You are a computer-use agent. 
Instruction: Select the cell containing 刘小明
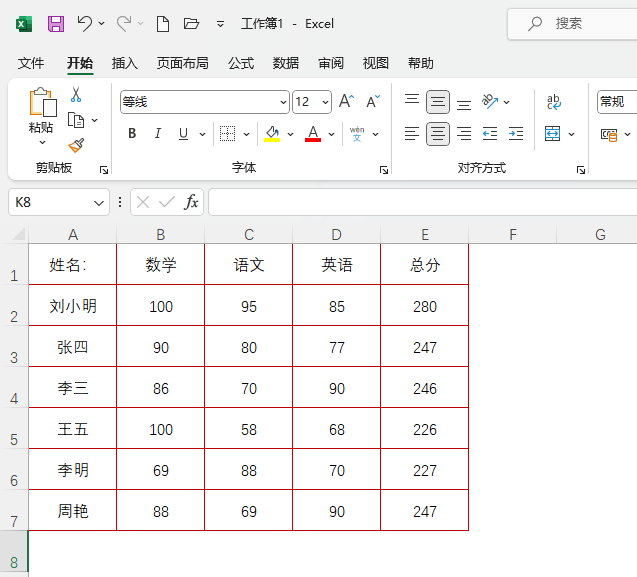pyautogui.click(x=73, y=306)
